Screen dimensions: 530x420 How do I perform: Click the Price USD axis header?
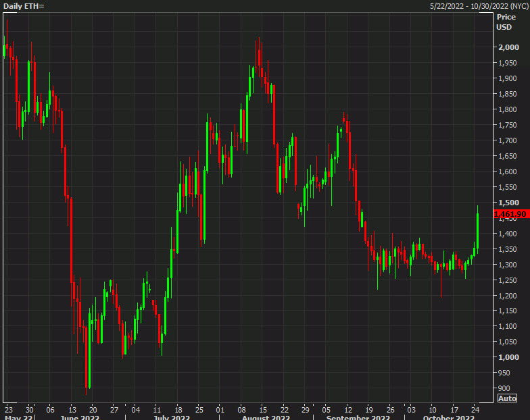tap(505, 22)
